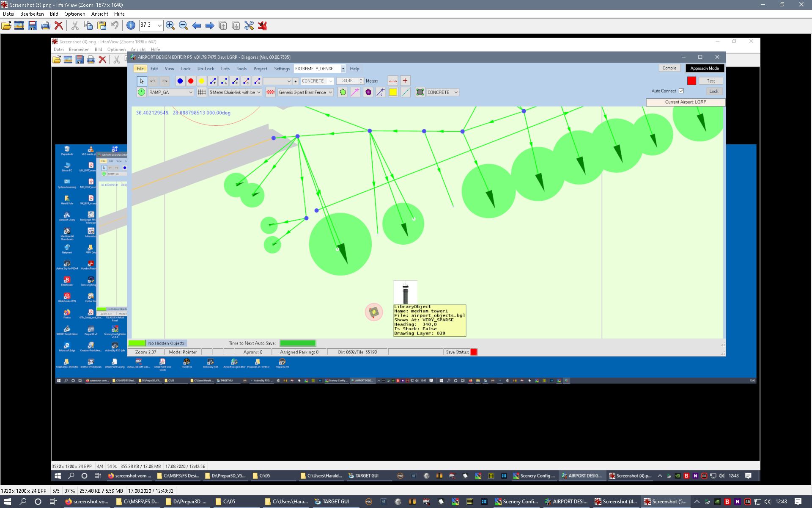The width and height of the screenshot is (812, 508).
Task: Zoom in with the plus magnifier icon
Action: 170,25
